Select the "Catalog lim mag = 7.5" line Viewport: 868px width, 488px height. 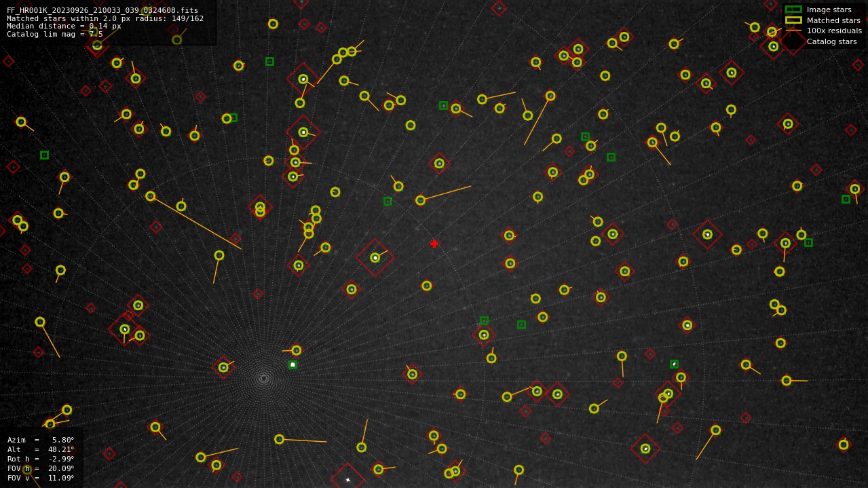[55, 34]
